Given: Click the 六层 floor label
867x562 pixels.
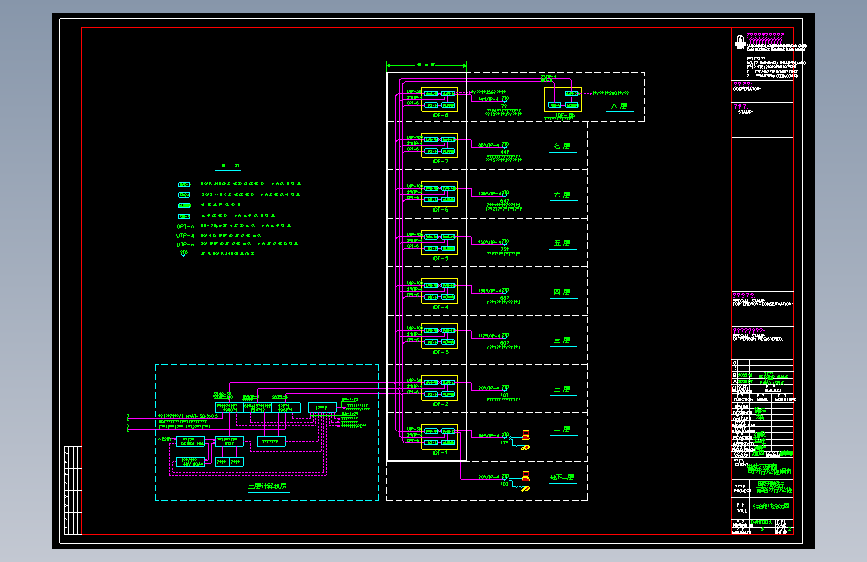Looking at the screenshot, I should click(x=562, y=195).
